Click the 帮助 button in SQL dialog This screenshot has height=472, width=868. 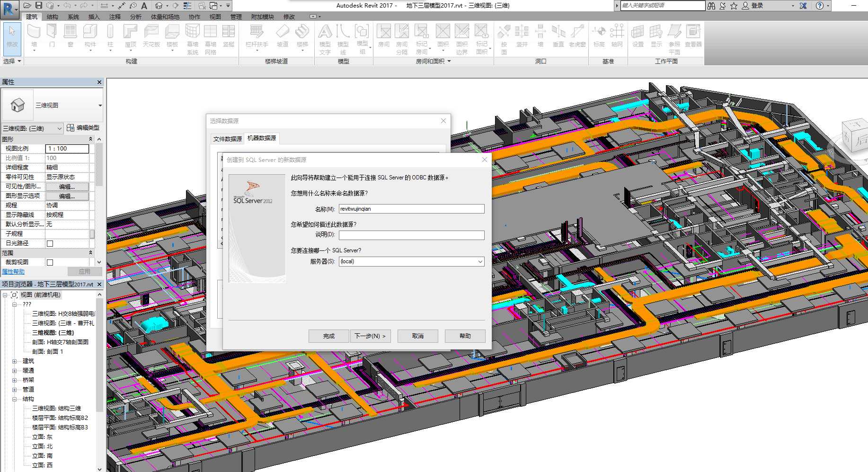(x=465, y=336)
